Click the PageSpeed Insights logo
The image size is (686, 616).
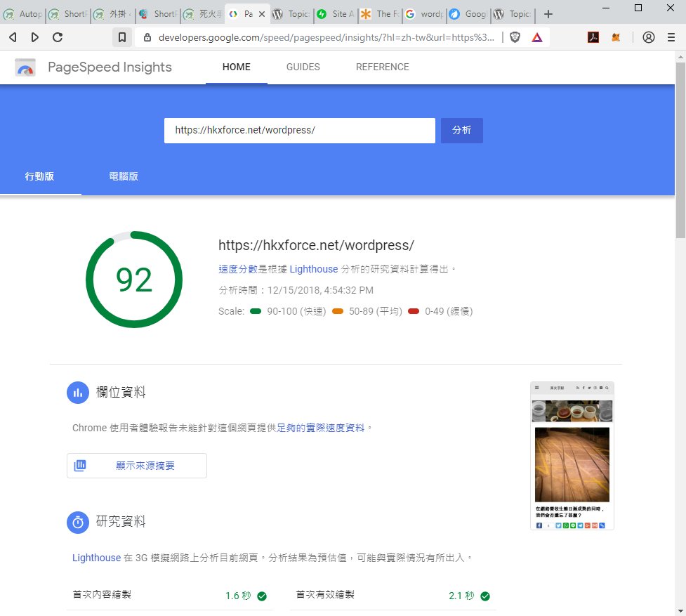point(25,67)
